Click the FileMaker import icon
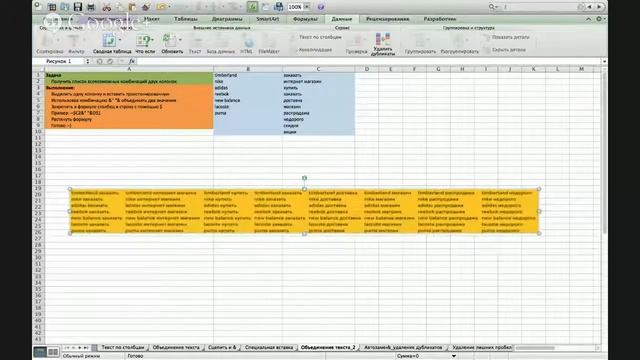640x360 pixels. (269, 41)
